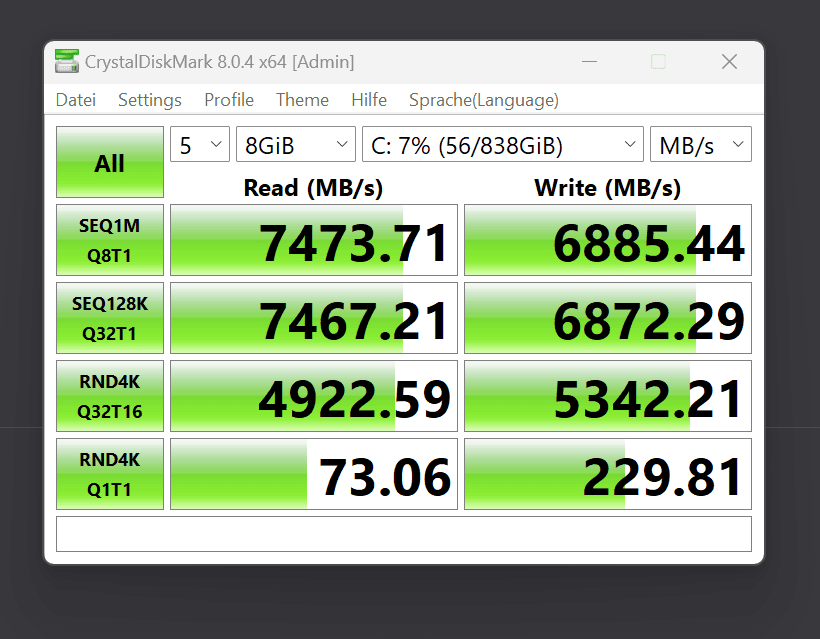820x639 pixels.
Task: Expand the drive selector C: 7% dropdown
Action: [503, 144]
